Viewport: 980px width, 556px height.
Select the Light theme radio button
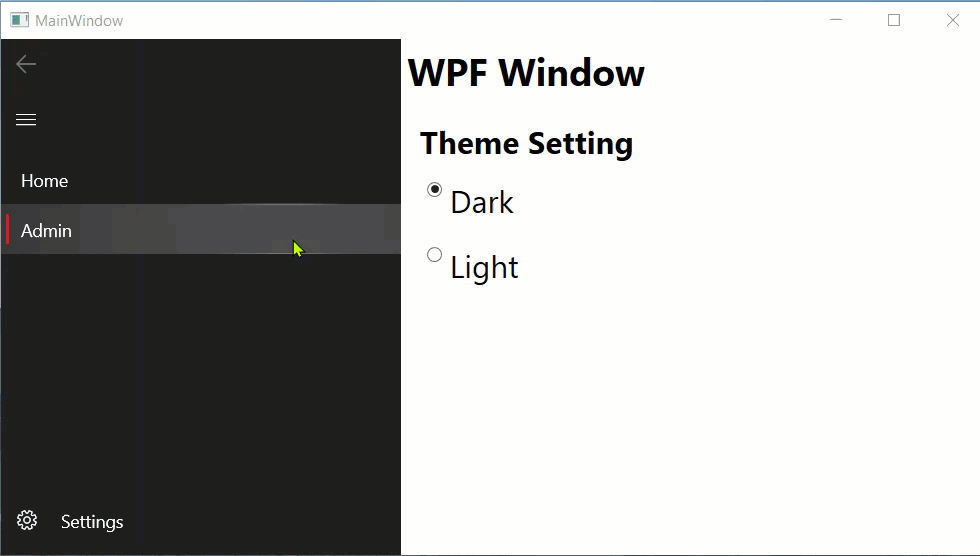pyautogui.click(x=434, y=254)
